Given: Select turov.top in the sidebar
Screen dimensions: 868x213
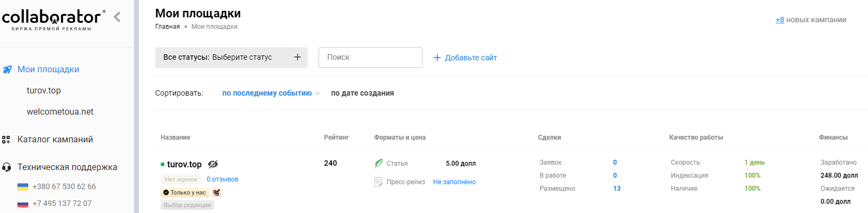Looking at the screenshot, I should click(44, 90).
